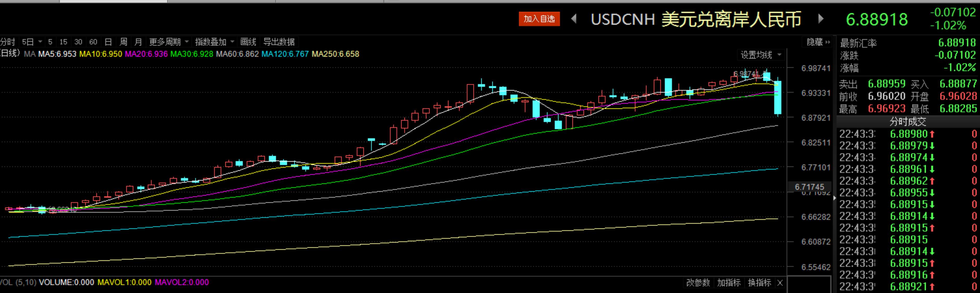Image resolution: width=980 pixels, height=293 pixels.
Task: Click small expand arrow beside price axis
Action: (x=834, y=198)
